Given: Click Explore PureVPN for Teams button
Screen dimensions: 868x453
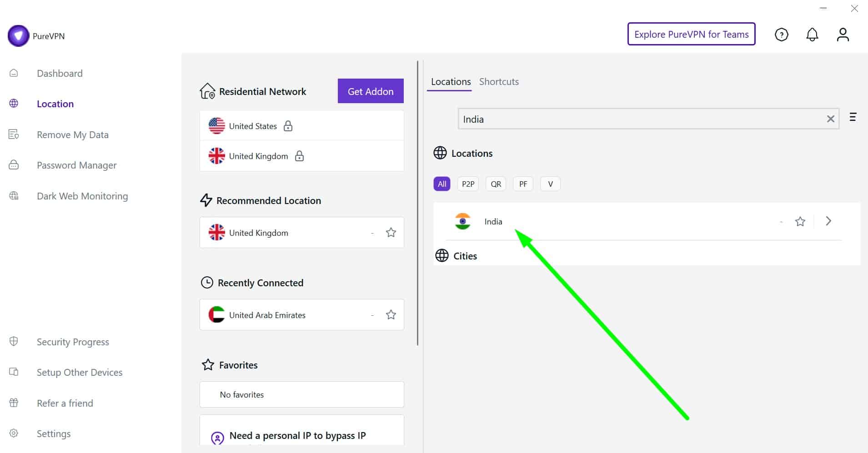Looking at the screenshot, I should [x=691, y=34].
